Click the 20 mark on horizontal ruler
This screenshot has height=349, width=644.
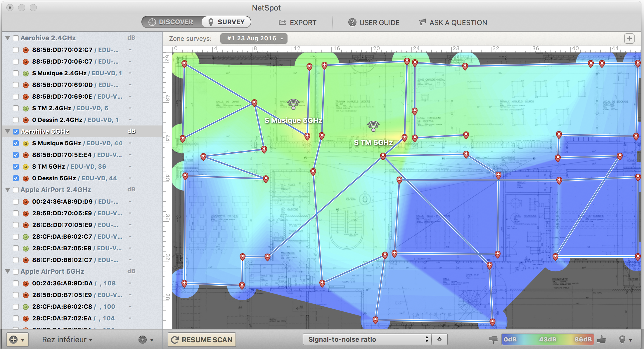click(x=376, y=48)
